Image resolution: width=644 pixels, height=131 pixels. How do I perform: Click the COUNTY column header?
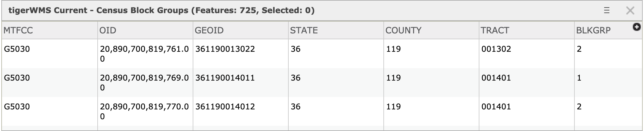(403, 30)
